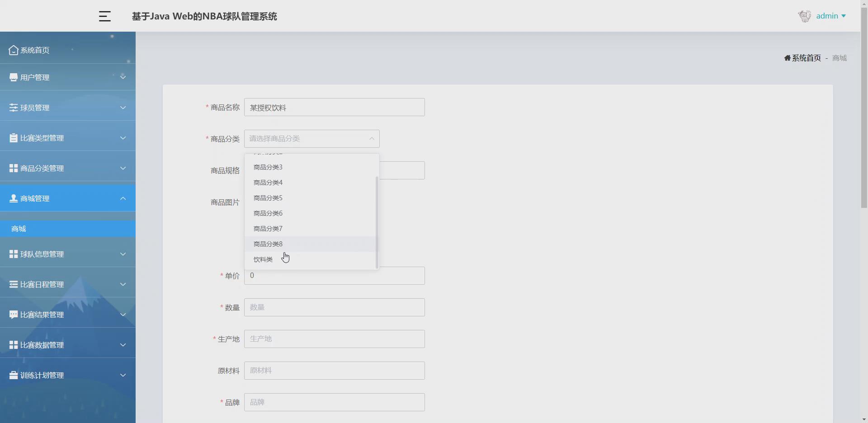Viewport: 868px width, 423px height.
Task: Click the 比赛类型管理 sidebar icon
Action: tap(13, 138)
